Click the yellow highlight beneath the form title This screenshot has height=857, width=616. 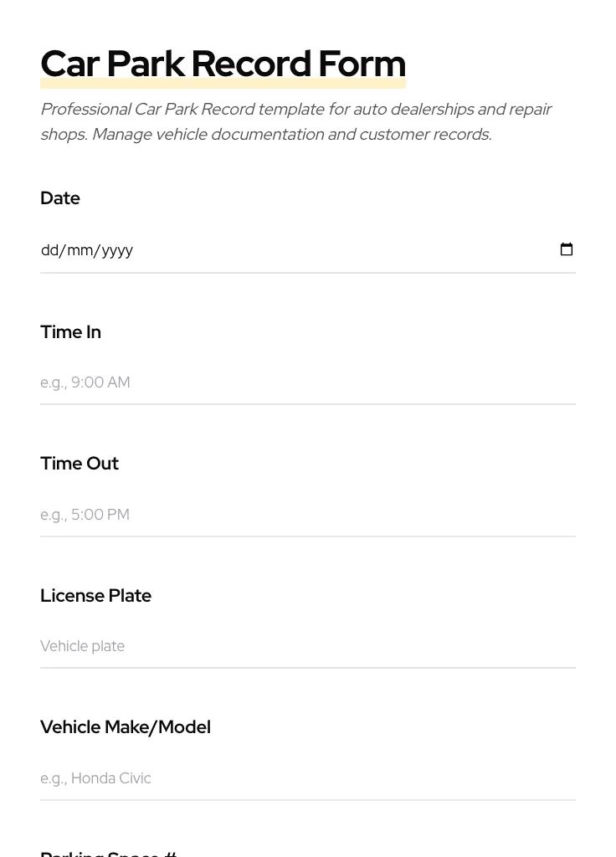click(223, 85)
